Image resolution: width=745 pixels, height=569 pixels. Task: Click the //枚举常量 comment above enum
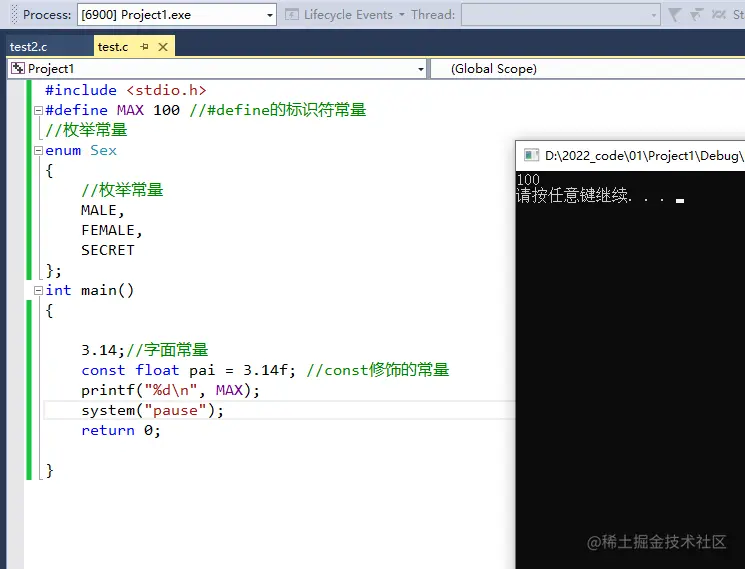(86, 130)
